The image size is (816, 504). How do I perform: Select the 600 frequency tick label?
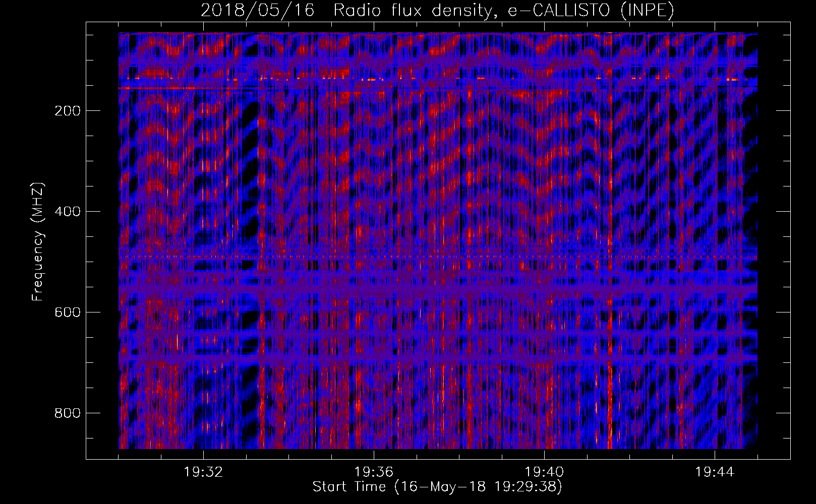(68, 312)
